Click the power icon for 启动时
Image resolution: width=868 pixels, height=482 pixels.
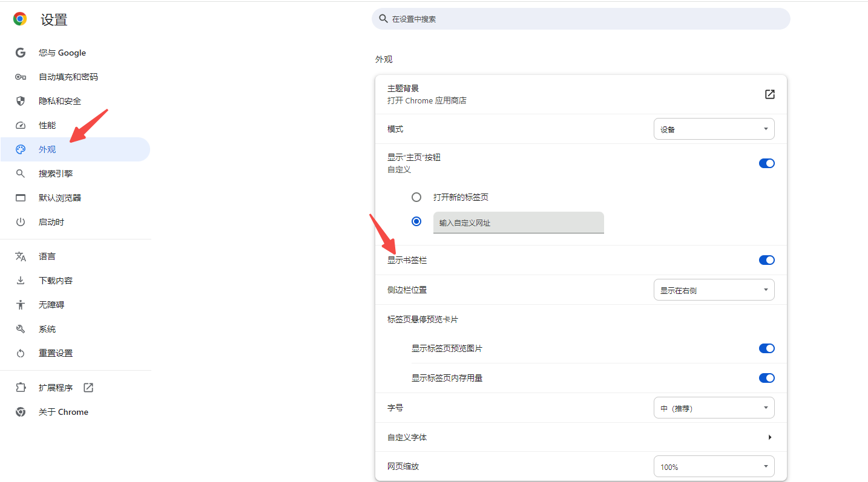pyautogui.click(x=21, y=222)
